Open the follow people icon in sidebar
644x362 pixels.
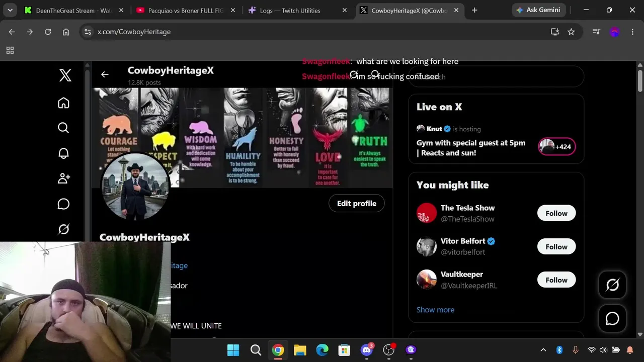click(63, 178)
